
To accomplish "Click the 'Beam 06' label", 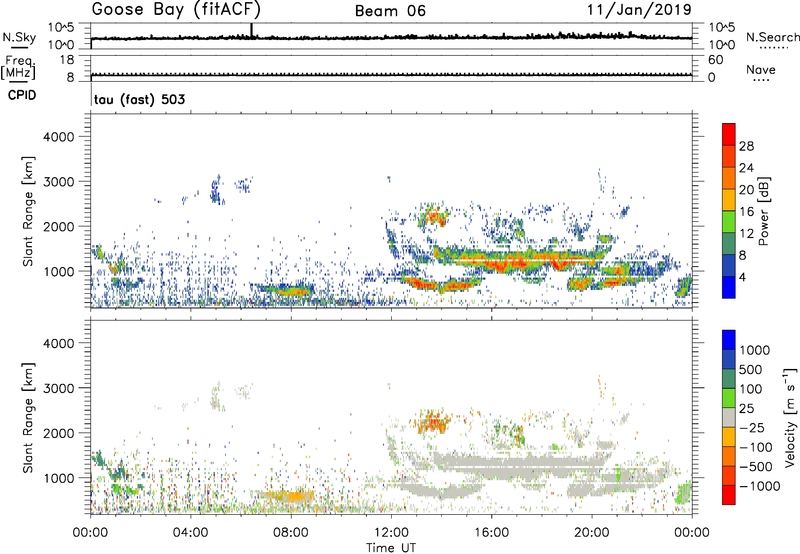I will 390,11.
